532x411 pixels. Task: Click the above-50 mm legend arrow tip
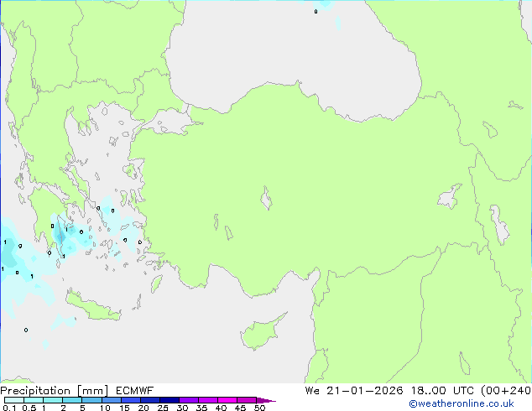[266, 400]
